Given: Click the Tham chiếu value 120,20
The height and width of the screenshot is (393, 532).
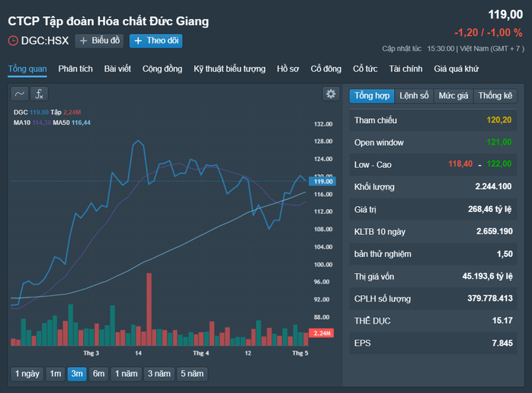Looking at the screenshot, I should 498,120.
